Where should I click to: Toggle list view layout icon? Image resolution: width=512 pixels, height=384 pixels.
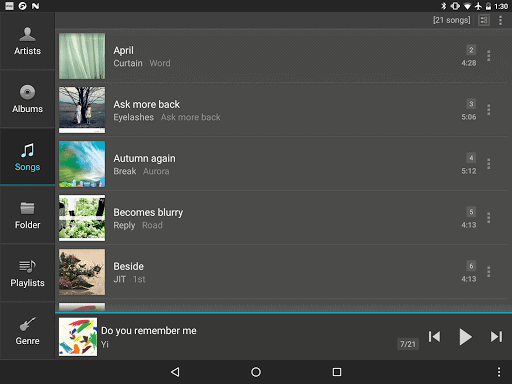tap(484, 20)
